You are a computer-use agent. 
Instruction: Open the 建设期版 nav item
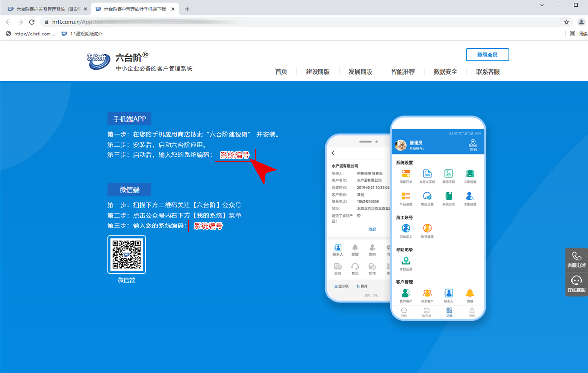point(318,72)
